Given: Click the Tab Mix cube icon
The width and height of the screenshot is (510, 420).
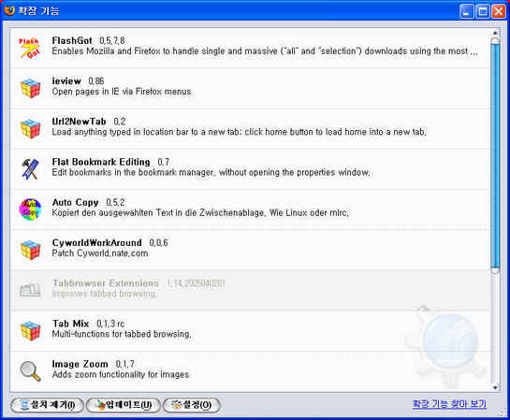Looking at the screenshot, I should pyautogui.click(x=30, y=330).
